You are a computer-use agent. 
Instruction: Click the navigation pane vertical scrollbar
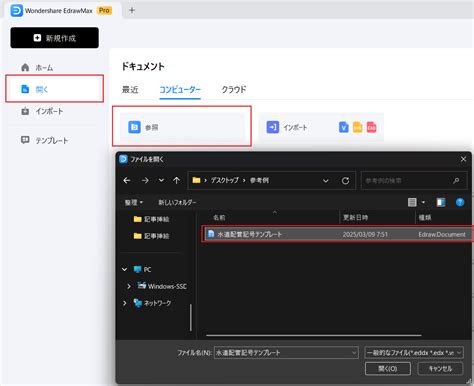click(191, 317)
